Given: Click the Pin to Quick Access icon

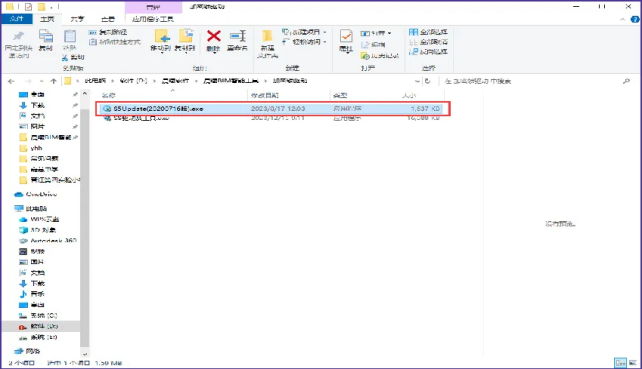Looking at the screenshot, I should (x=18, y=36).
